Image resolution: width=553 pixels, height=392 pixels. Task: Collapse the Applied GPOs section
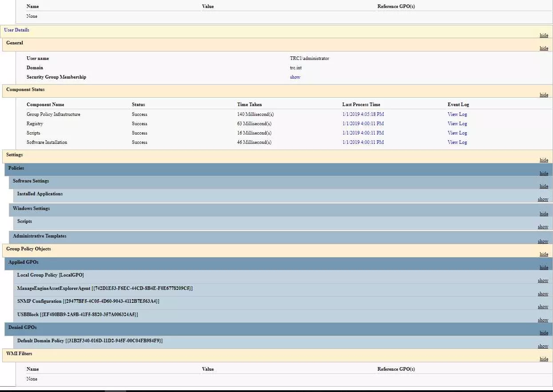click(544, 268)
